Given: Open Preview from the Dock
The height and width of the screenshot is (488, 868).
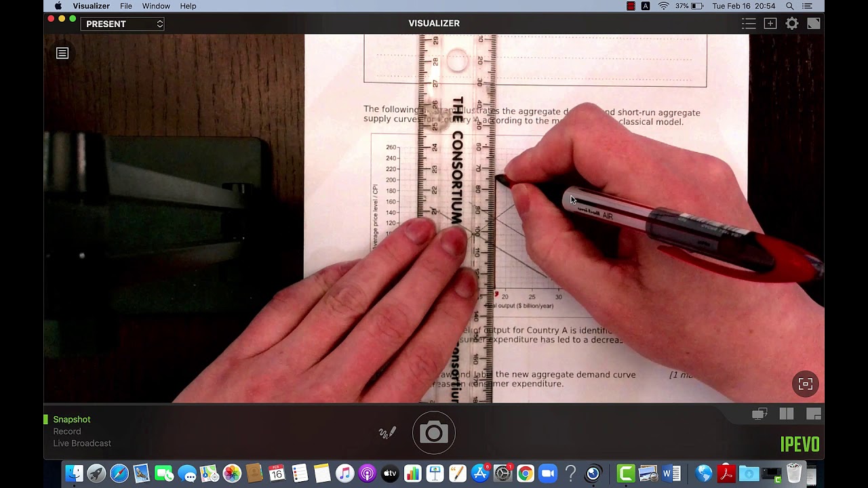Looking at the screenshot, I should tap(648, 473).
